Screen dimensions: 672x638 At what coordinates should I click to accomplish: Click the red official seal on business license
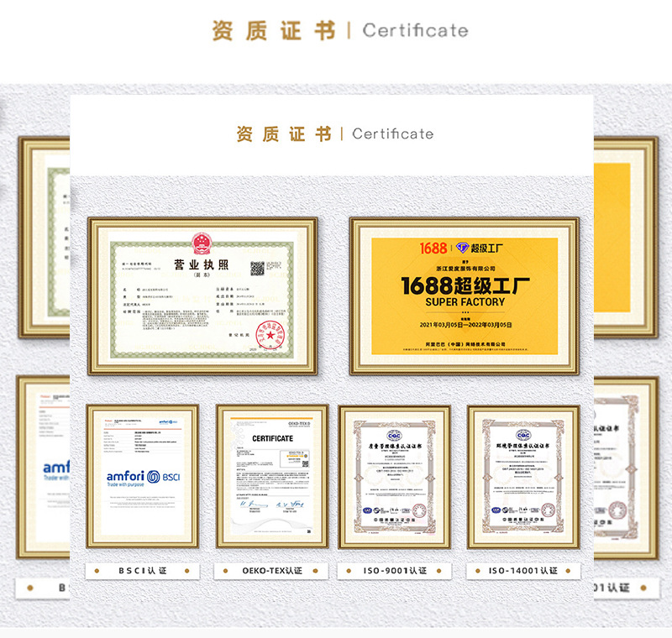tap(270, 335)
